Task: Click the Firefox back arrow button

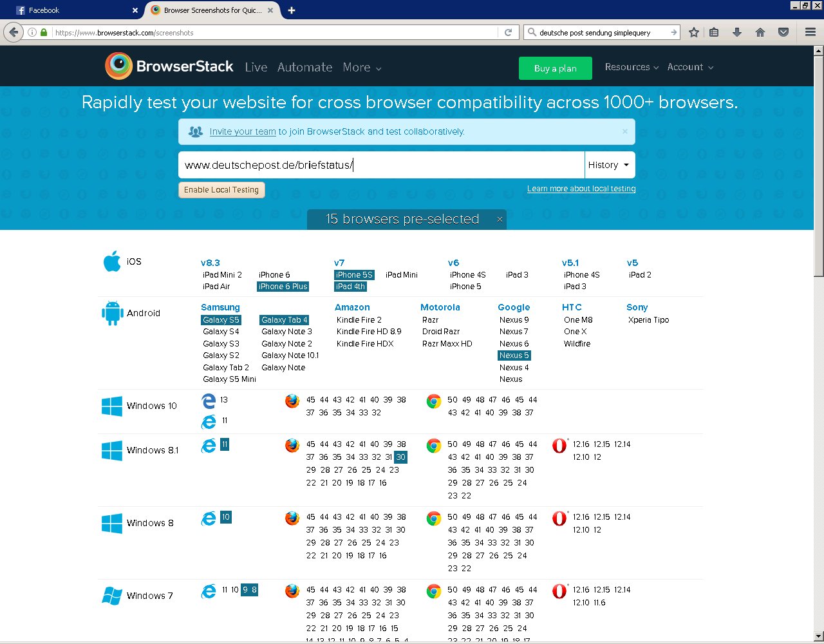Action: [x=14, y=32]
